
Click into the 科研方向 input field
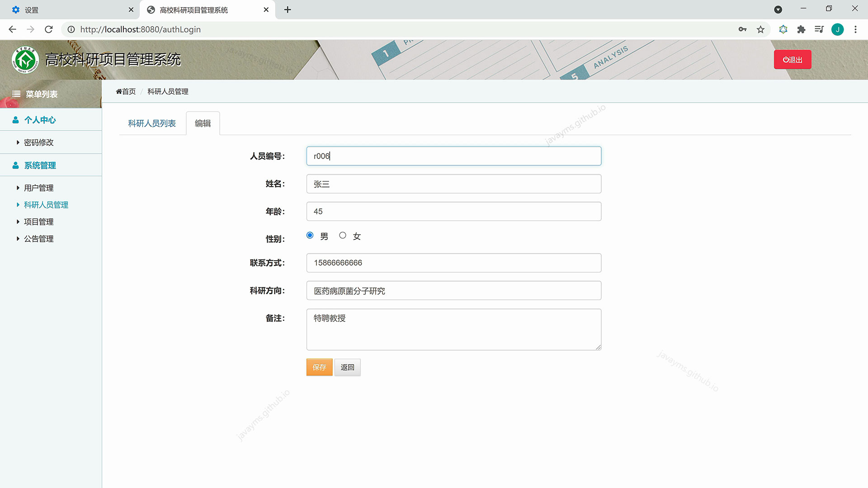(453, 291)
